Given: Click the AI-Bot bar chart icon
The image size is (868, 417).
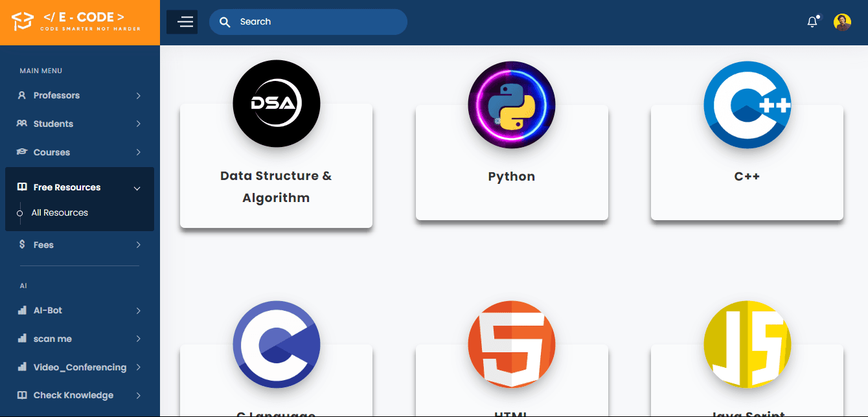Looking at the screenshot, I should click(22, 310).
